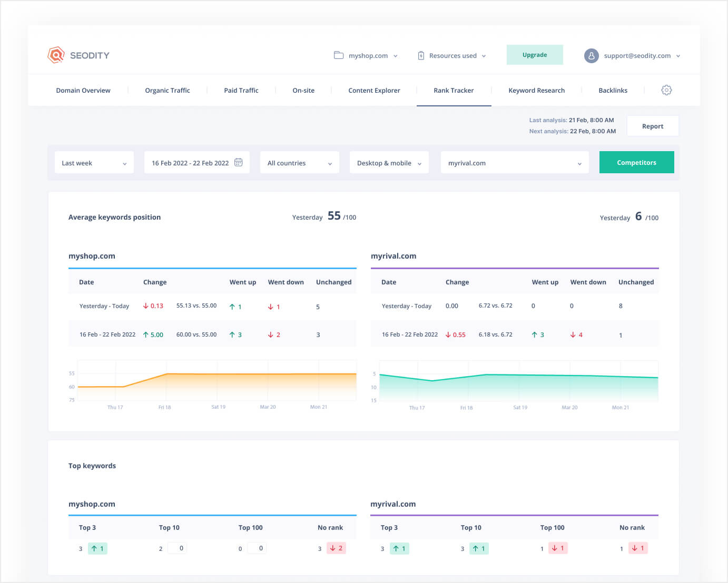
Task: Expand the Resources used dropdown
Action: tap(452, 55)
